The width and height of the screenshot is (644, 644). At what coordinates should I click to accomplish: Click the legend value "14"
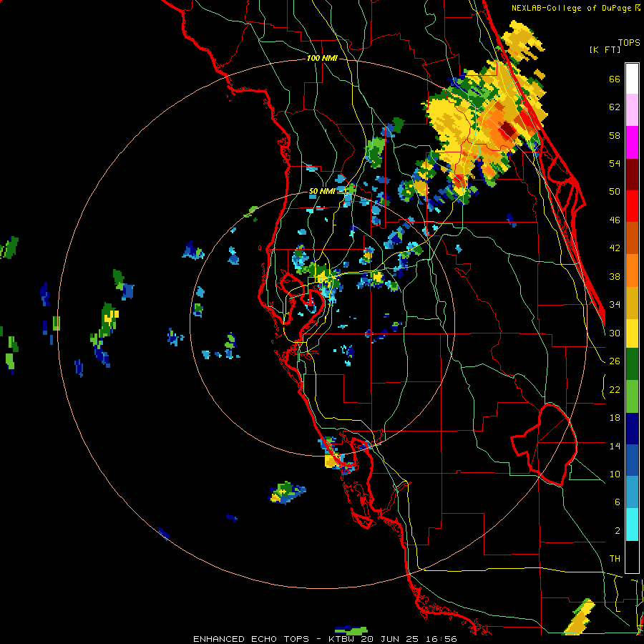pyautogui.click(x=615, y=446)
